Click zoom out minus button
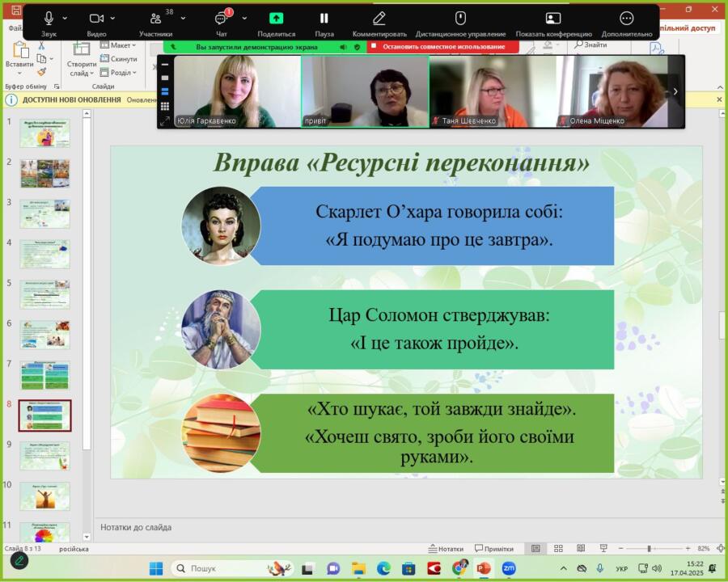This screenshot has width=728, height=582. (620, 549)
